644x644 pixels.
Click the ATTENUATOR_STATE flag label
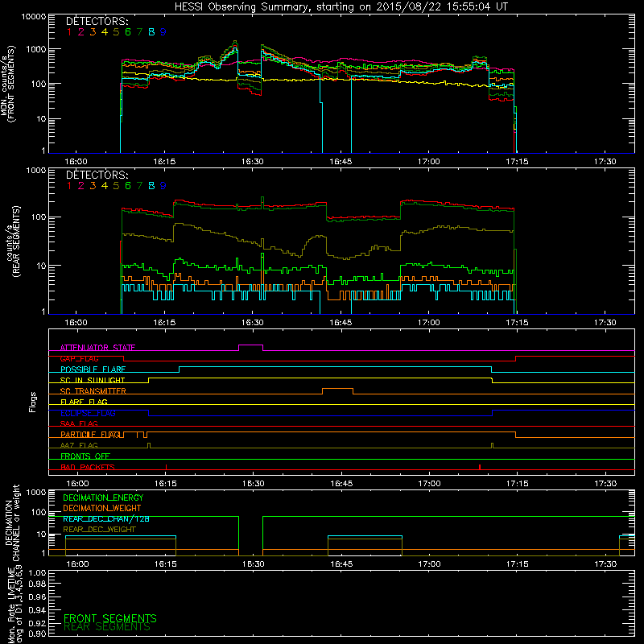tap(97, 348)
